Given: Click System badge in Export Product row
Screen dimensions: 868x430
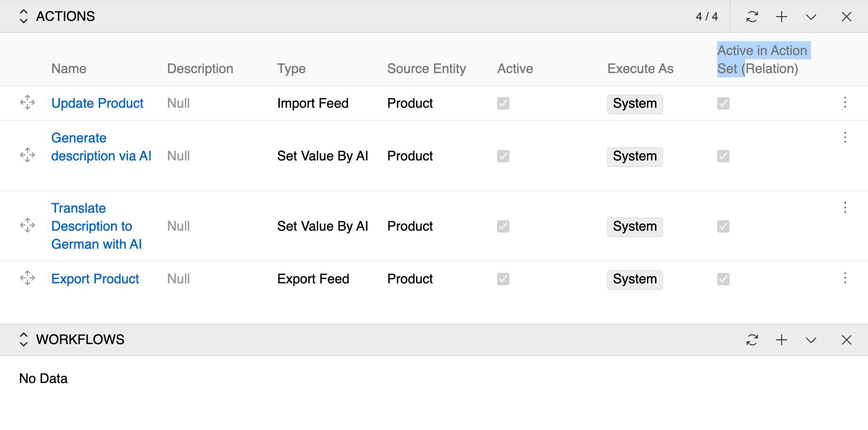Looking at the screenshot, I should click(635, 279).
